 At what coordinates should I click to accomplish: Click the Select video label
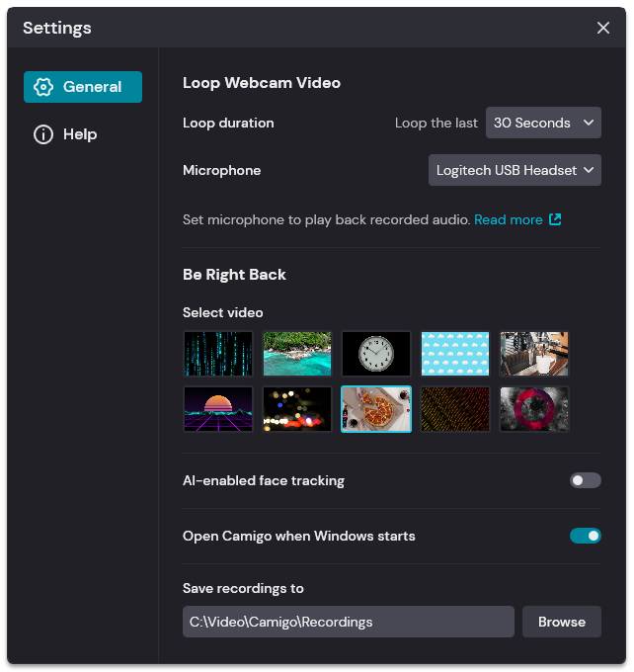point(223,312)
